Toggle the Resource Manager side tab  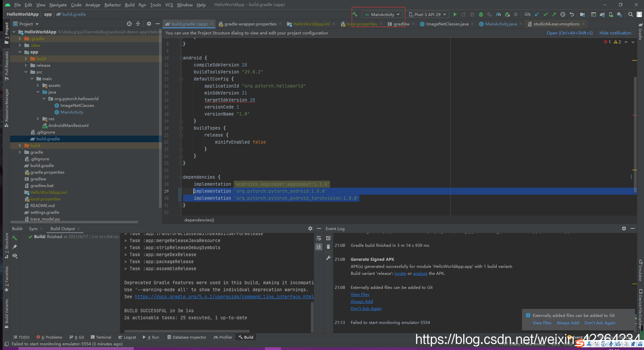7,108
